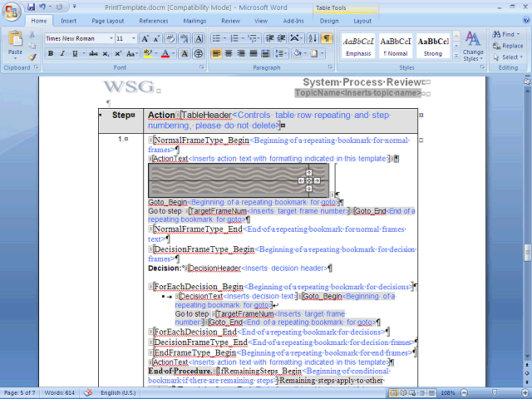Open the Page Layout ribbon tab
Viewport: 532px width, 399px height.
click(x=107, y=21)
